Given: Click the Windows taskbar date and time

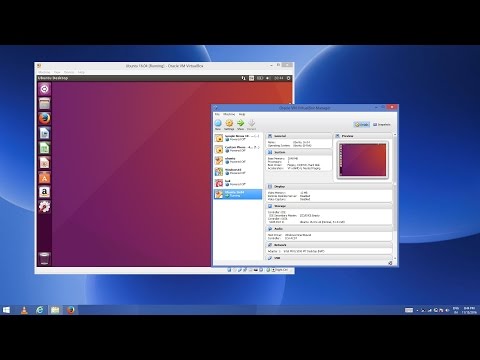Looking at the screenshot, I should pos(469,310).
